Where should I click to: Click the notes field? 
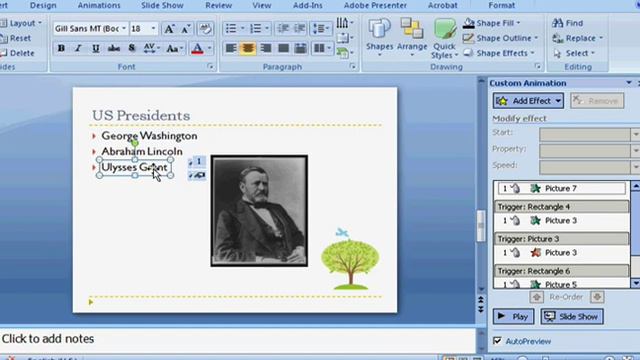coord(238,339)
